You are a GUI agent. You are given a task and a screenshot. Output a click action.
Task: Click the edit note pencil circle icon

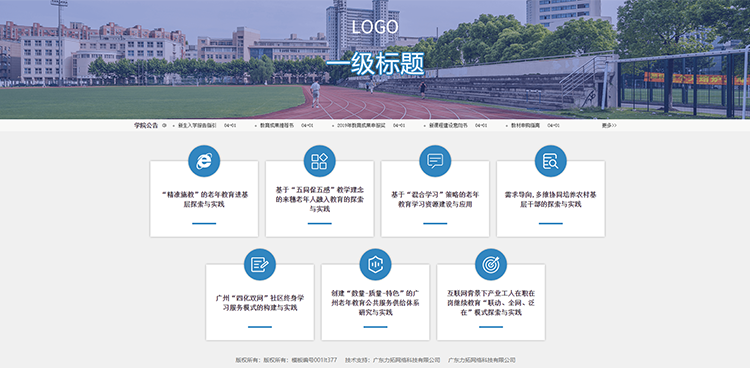pyautogui.click(x=260, y=264)
